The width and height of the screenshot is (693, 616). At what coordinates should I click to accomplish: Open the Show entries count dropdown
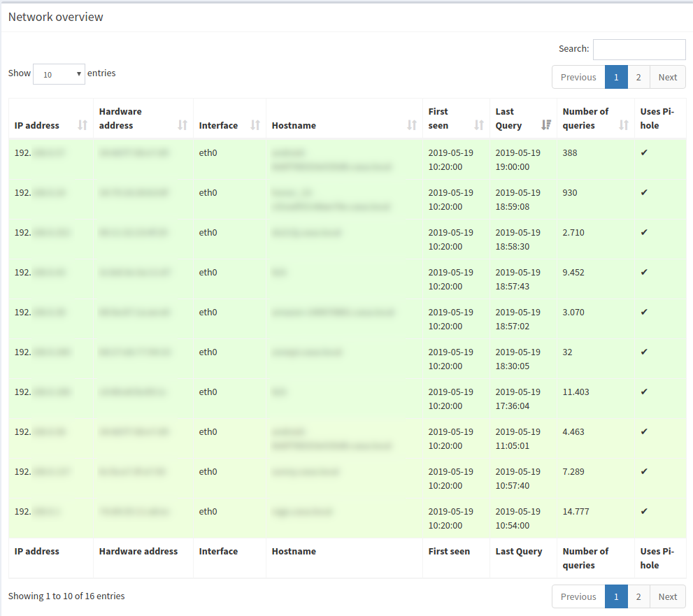point(59,74)
